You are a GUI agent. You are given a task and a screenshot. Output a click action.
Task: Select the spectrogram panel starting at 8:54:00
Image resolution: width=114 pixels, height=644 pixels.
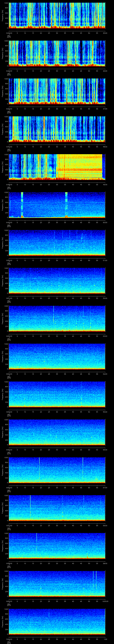[57, 394]
